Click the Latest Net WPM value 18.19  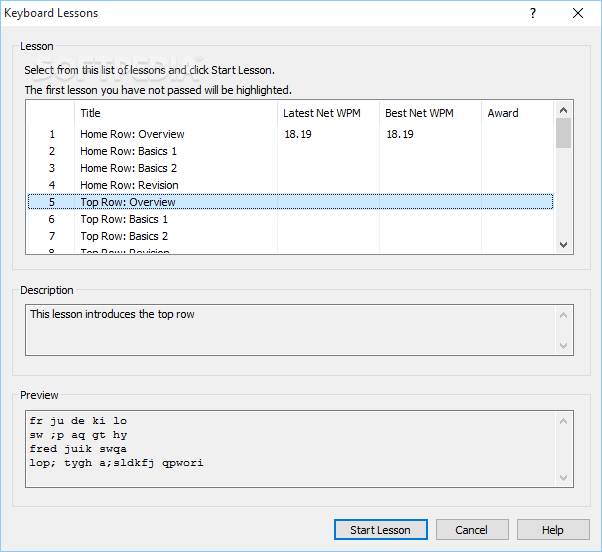(x=298, y=134)
